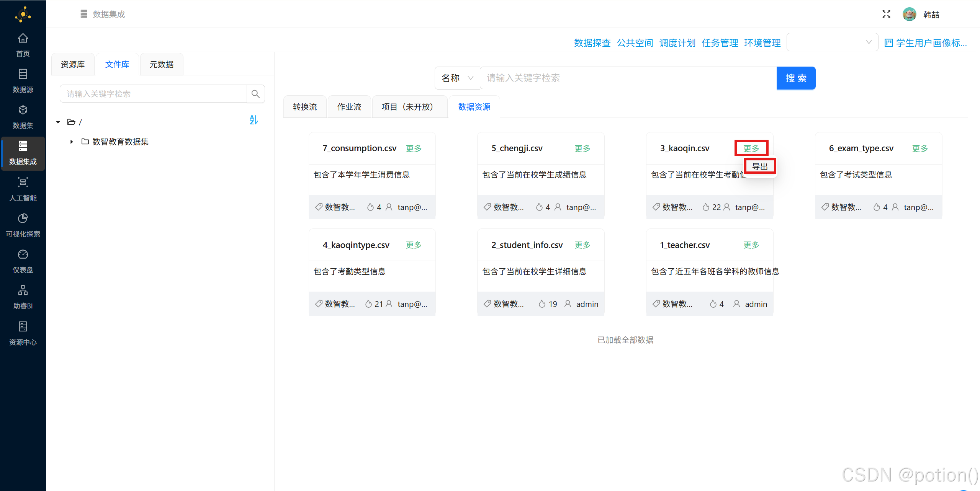
Task: Switch to the 转换流 tab
Action: (x=305, y=107)
